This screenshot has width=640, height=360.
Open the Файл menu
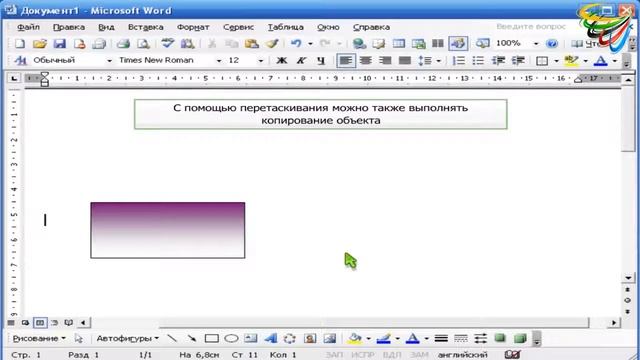coord(28,27)
